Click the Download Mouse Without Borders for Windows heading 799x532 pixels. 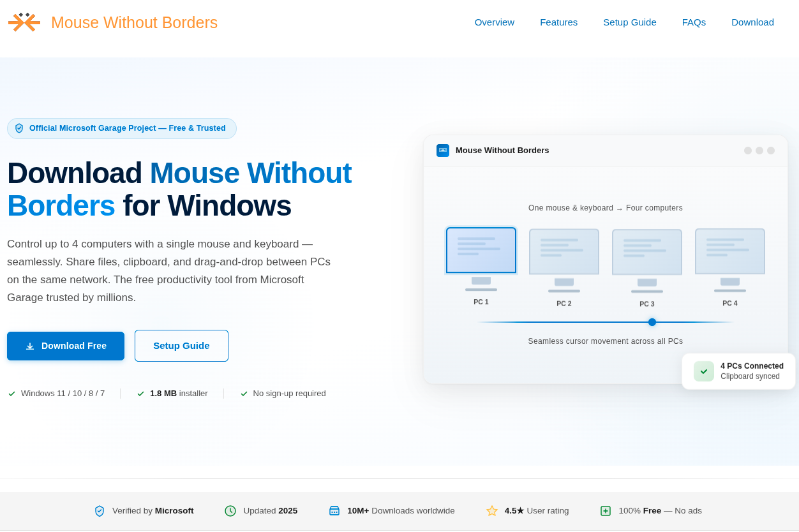pos(179,189)
